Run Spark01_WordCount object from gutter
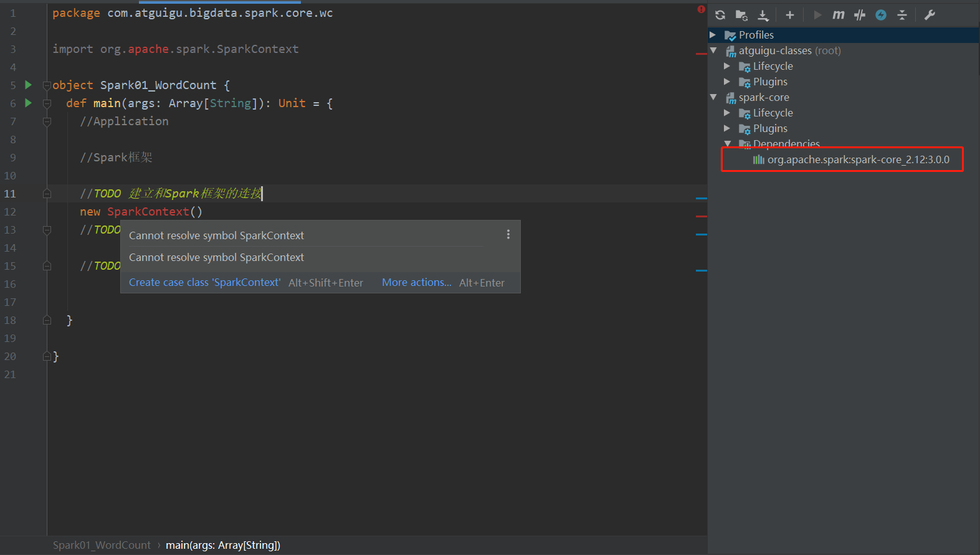The height and width of the screenshot is (555, 980). pos(28,85)
